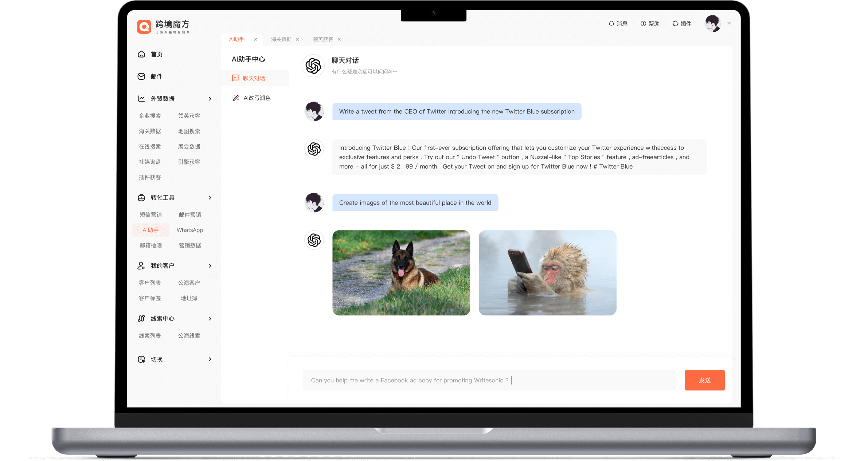The image size is (868, 461).
Task: Open the monkey with phone image thumbnail
Action: point(547,273)
